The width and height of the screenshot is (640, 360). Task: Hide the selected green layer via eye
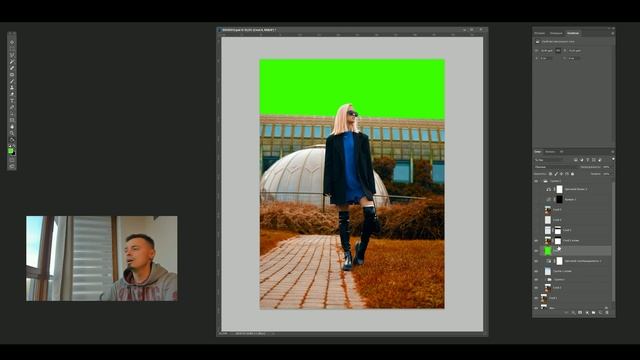coord(536,251)
